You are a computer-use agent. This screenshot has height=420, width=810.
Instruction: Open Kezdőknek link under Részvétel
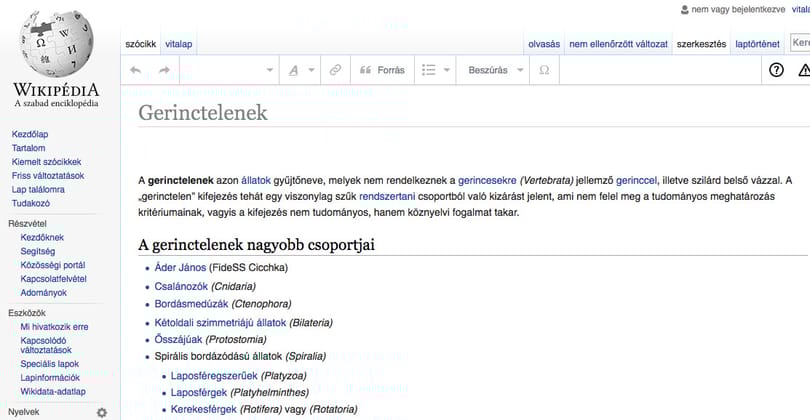(x=42, y=237)
